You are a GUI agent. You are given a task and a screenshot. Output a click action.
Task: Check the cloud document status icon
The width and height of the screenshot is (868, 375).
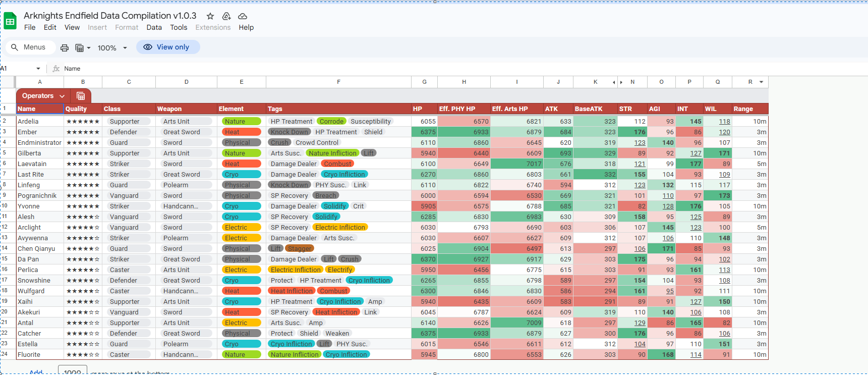(243, 16)
